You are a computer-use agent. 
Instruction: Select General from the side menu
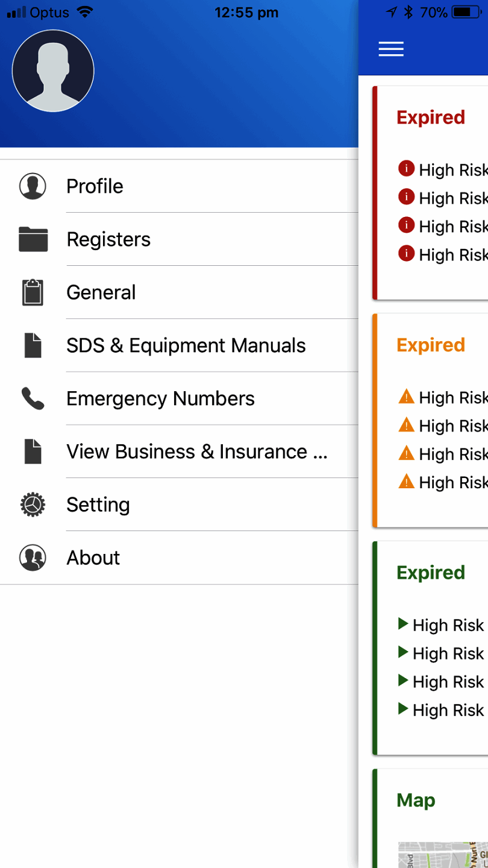(101, 292)
